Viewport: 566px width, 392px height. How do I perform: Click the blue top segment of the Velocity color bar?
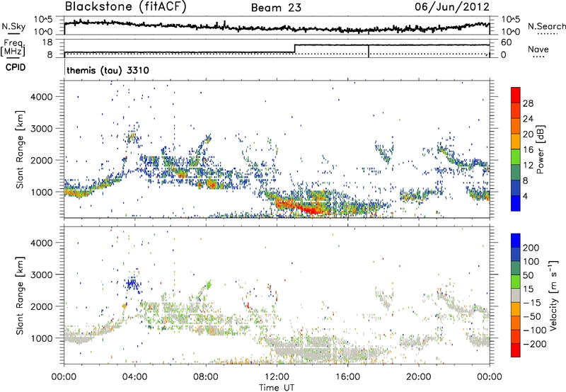point(516,241)
